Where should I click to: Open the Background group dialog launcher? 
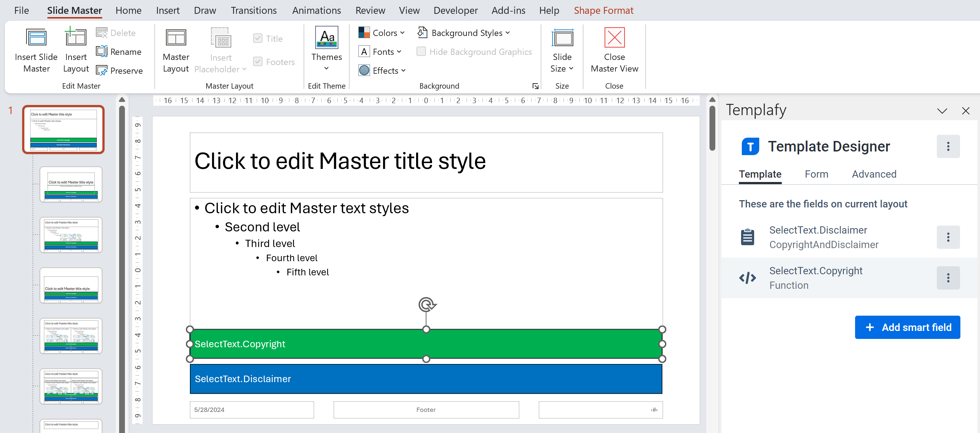point(535,86)
